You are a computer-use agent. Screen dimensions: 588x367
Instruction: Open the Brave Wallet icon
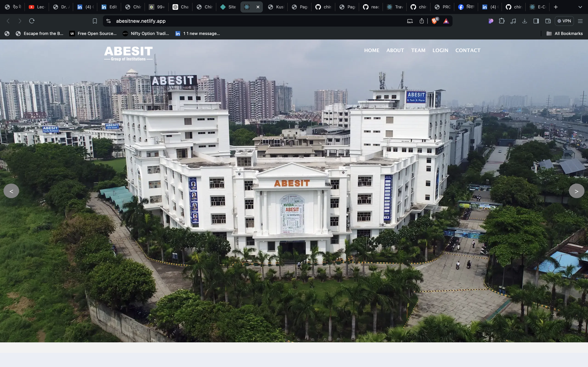click(548, 21)
